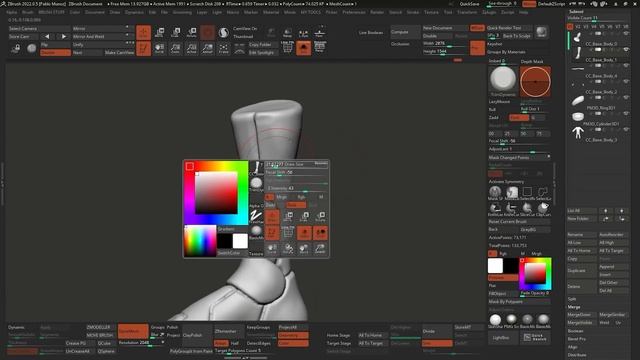Open the Resolution options arrow

click(163, 342)
